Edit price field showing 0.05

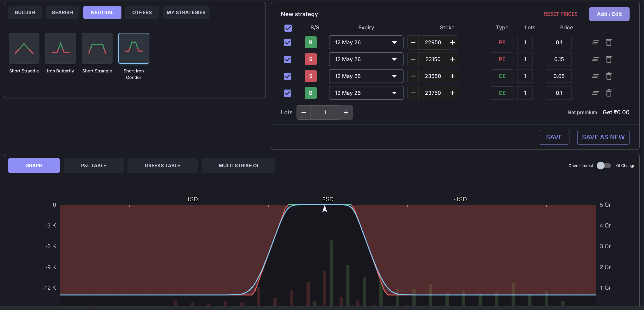coord(559,76)
